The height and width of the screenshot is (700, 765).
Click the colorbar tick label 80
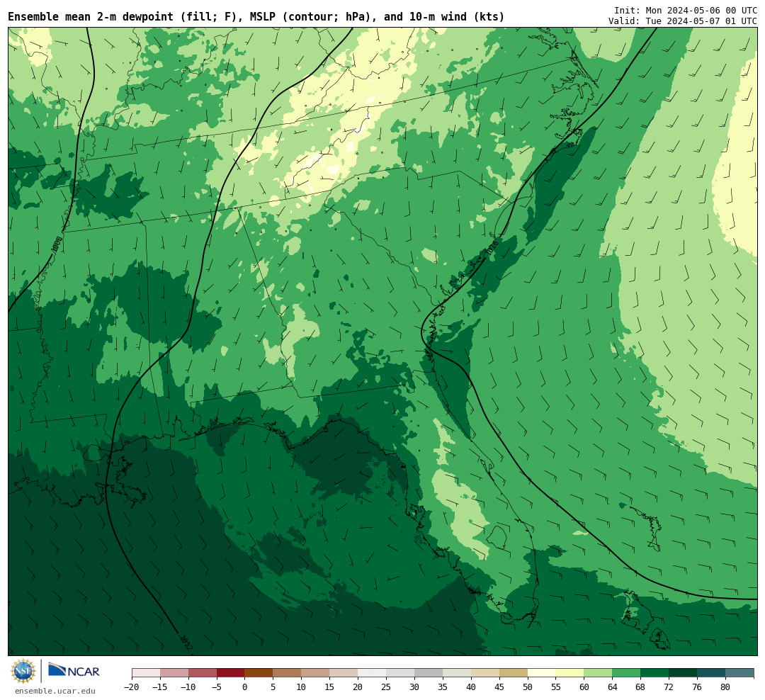click(725, 687)
